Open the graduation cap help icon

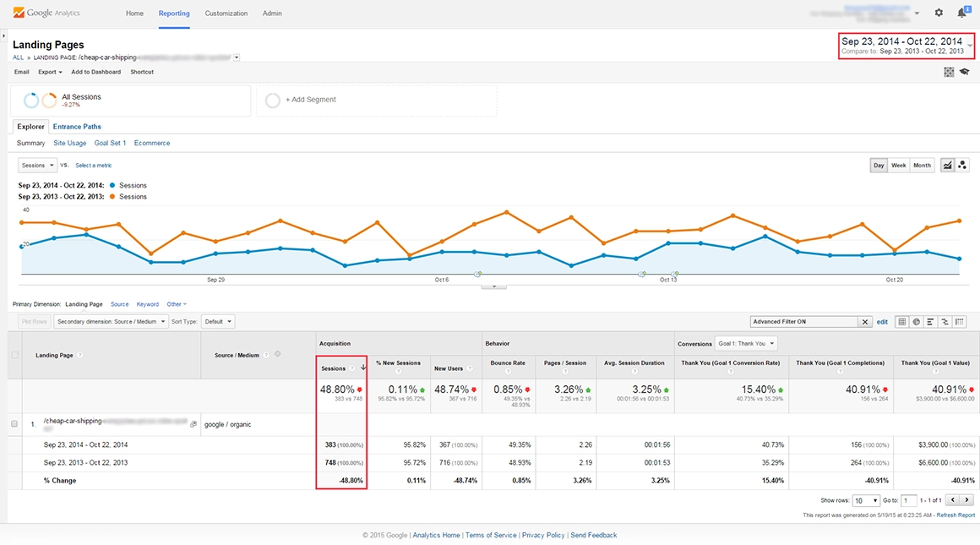pos(965,72)
